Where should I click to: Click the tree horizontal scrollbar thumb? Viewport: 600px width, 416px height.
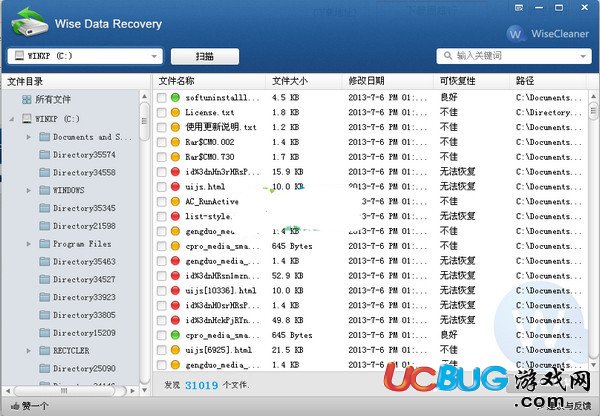pyautogui.click(x=64, y=391)
